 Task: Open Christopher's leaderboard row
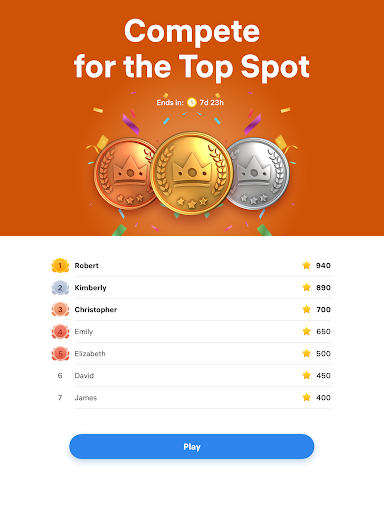tap(191, 310)
